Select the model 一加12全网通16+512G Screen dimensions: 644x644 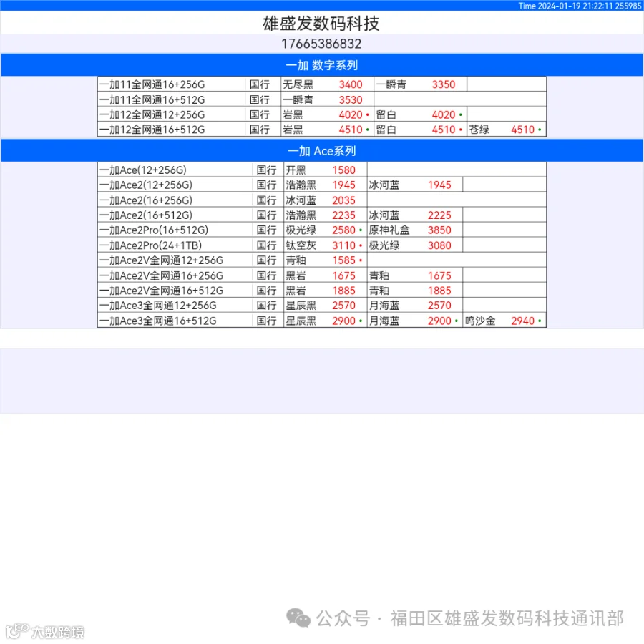152,130
